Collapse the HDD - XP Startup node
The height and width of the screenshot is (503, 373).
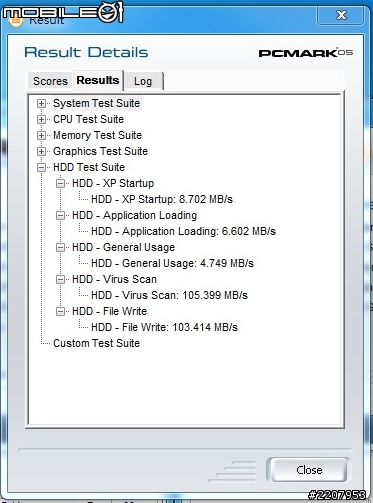[60, 183]
